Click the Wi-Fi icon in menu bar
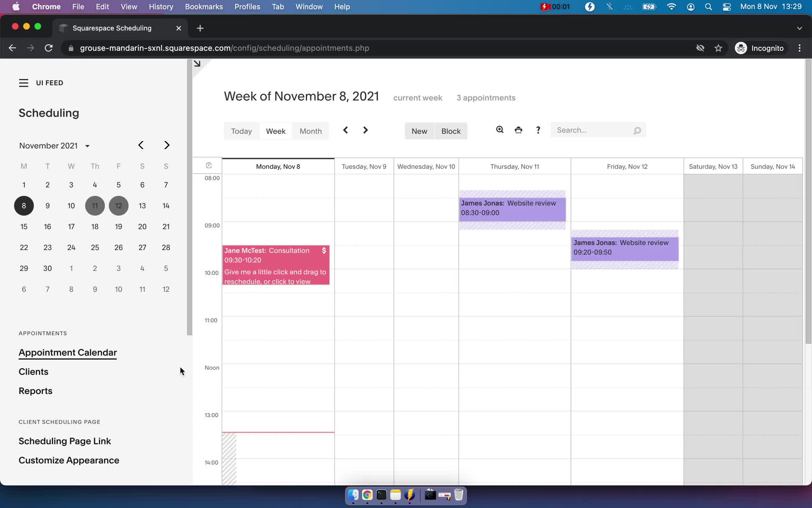 point(671,7)
